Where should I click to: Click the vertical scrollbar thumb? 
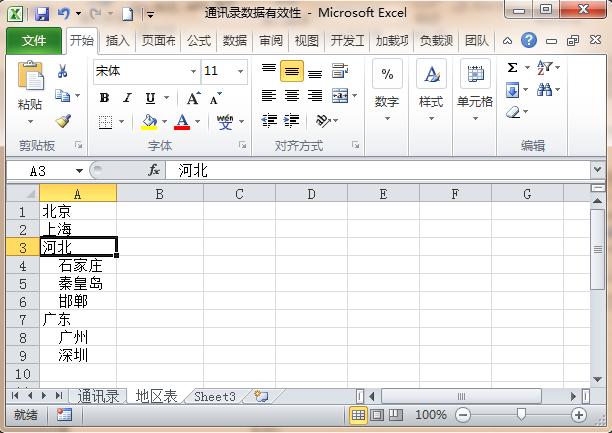[598, 249]
